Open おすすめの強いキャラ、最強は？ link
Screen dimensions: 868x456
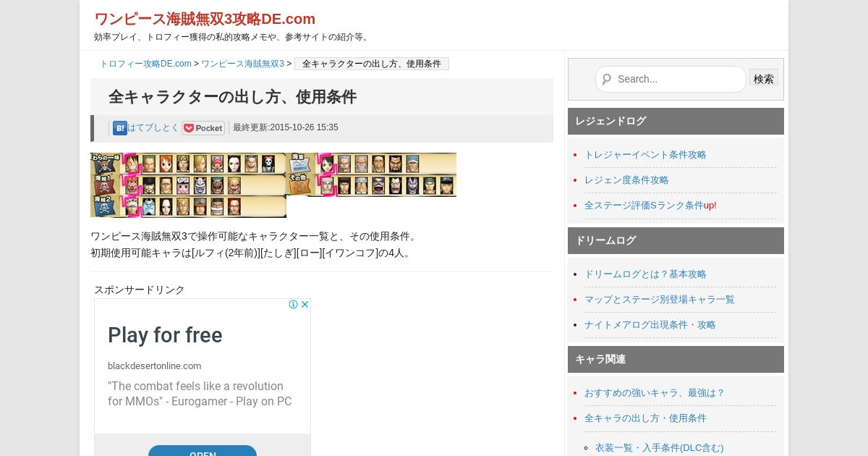point(655,393)
